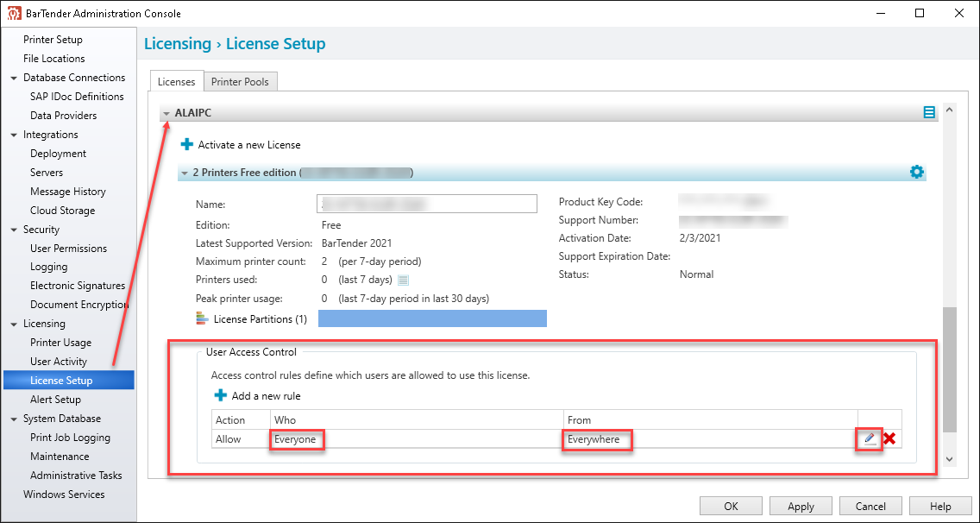Screen dimensions: 980x523
Task: Open Windows Services in the sidebar
Action: pos(64,495)
